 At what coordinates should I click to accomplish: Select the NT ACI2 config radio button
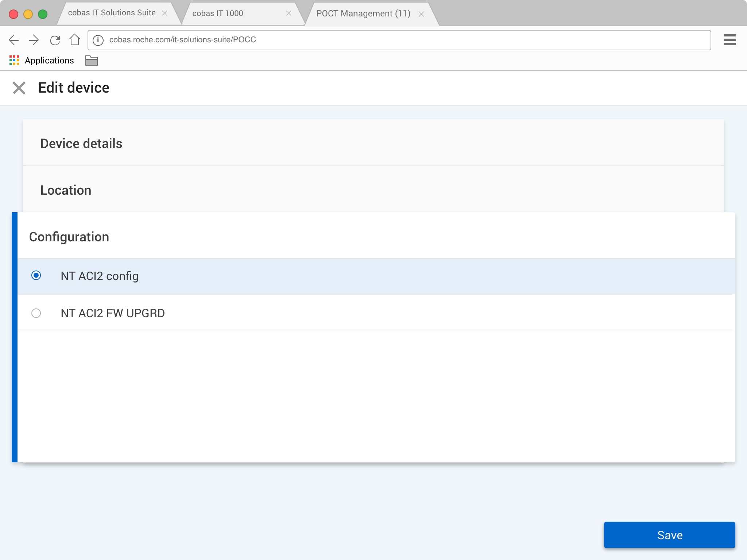(36, 276)
